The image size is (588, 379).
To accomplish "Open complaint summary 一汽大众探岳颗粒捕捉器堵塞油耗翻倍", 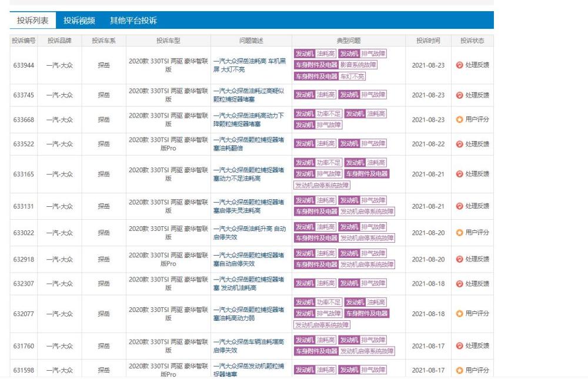I will pos(249,144).
